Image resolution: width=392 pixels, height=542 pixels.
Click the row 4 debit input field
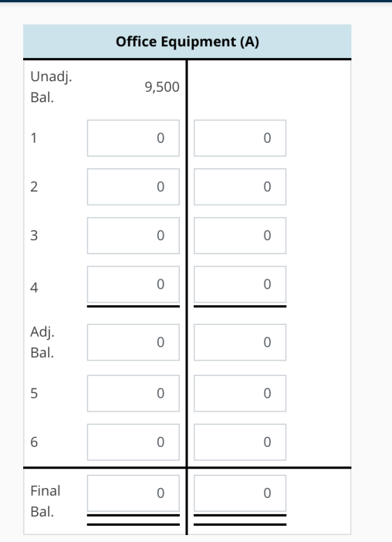coord(133,284)
